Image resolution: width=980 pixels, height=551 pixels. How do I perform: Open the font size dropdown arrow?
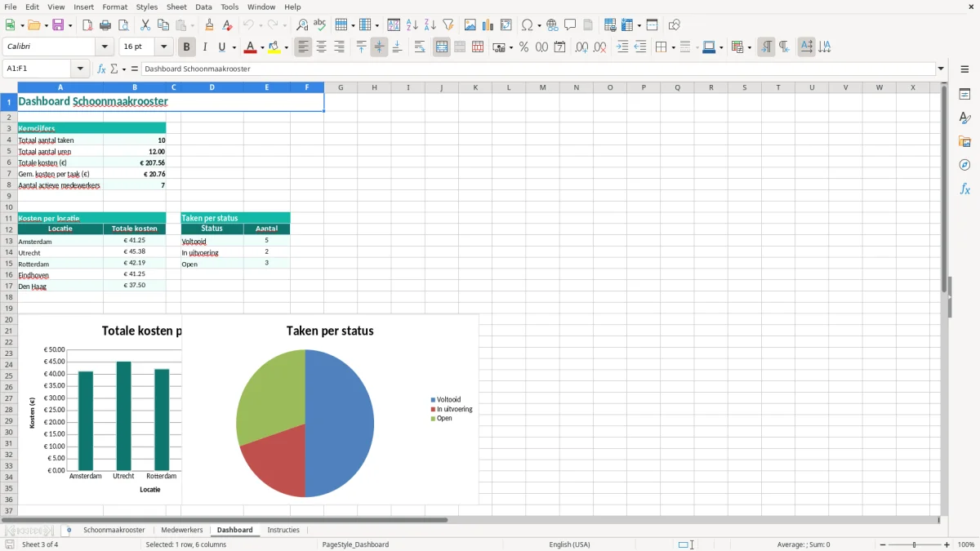pyautogui.click(x=164, y=47)
